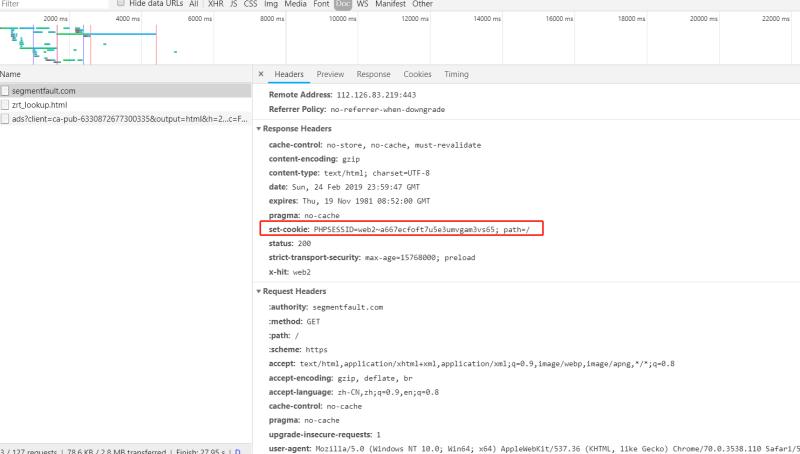
Task: Click the Referrer Policy value no-referrer-when-downgrade
Action: [387, 109]
